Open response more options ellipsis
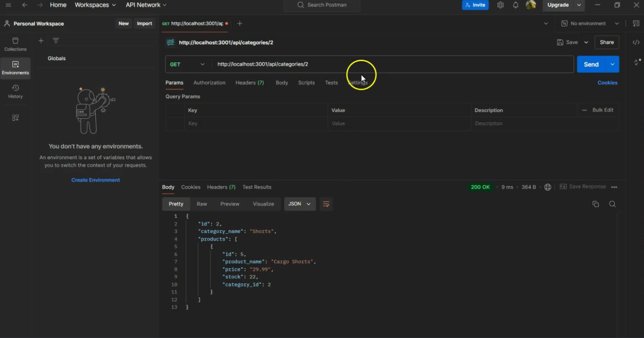Image resolution: width=644 pixels, height=338 pixels. coord(614,187)
